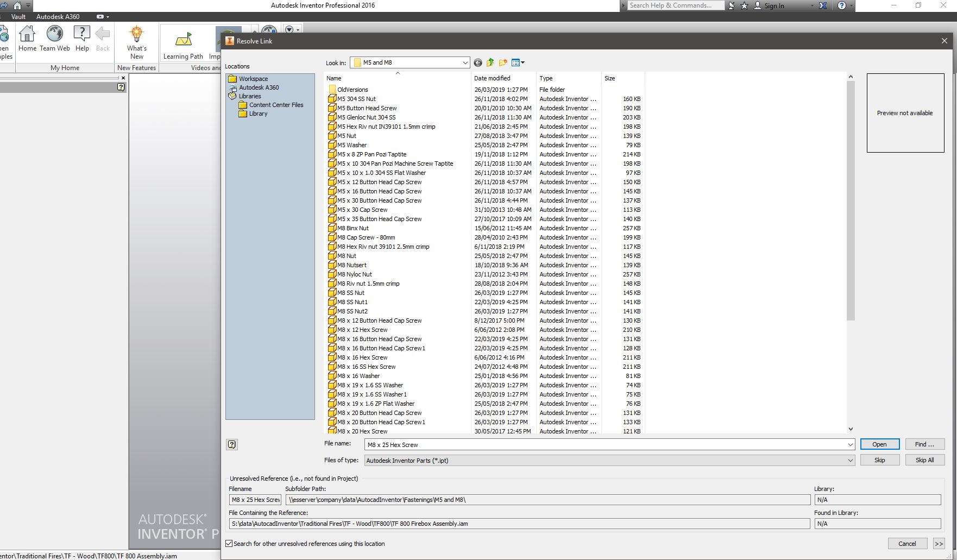Screen dimensions: 957x560
Task: Sort files by Name column
Action: pos(397,78)
